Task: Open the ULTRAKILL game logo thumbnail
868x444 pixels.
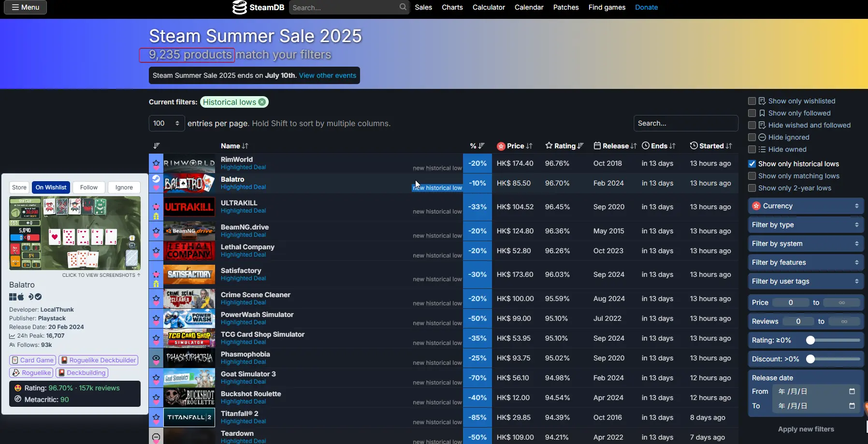Action: click(189, 207)
